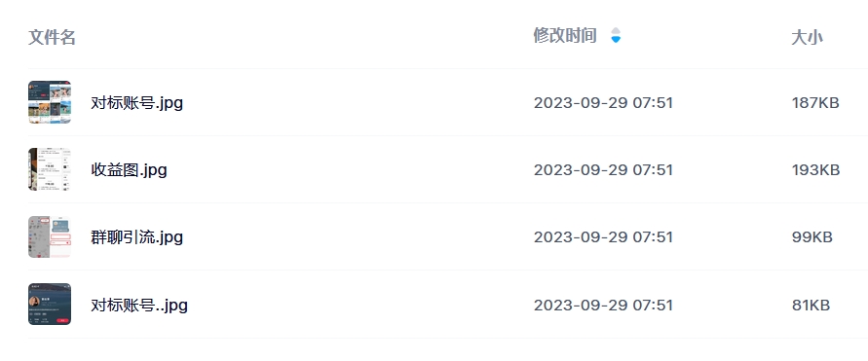Select the file name 对标账号.jpg
This screenshot has height=361, width=868.
pos(136,103)
